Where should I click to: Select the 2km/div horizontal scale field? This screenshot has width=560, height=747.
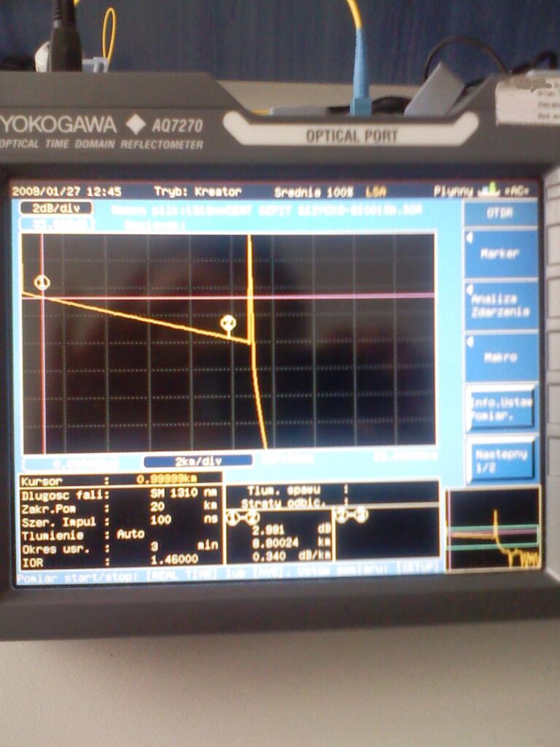click(x=198, y=461)
